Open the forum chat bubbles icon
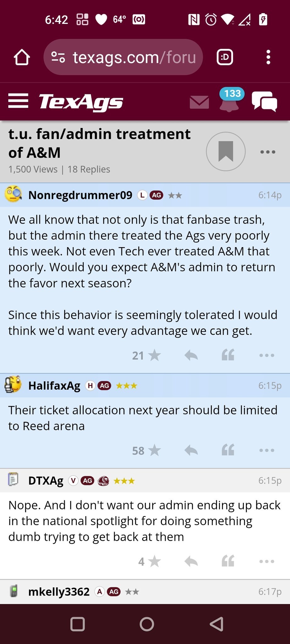 pyautogui.click(x=264, y=101)
